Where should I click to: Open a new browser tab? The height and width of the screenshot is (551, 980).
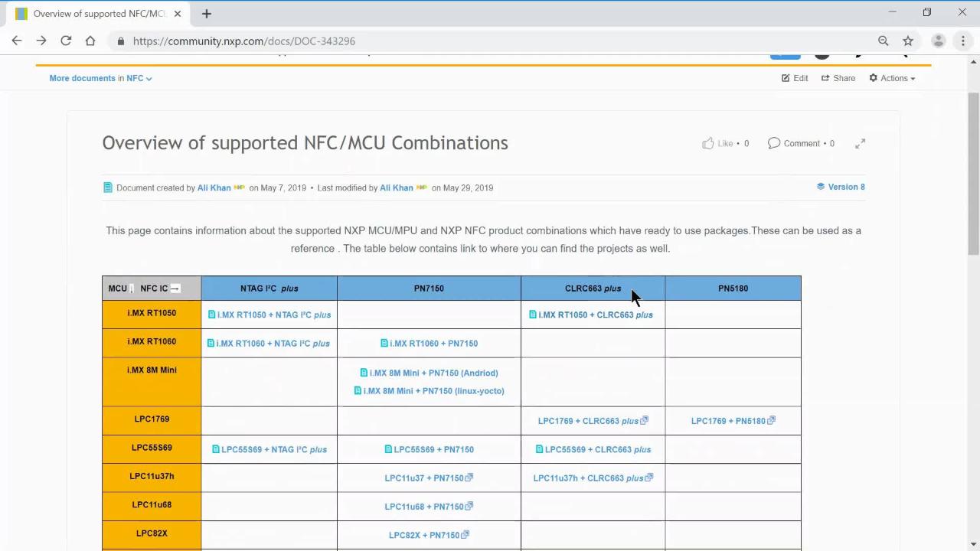tap(207, 14)
